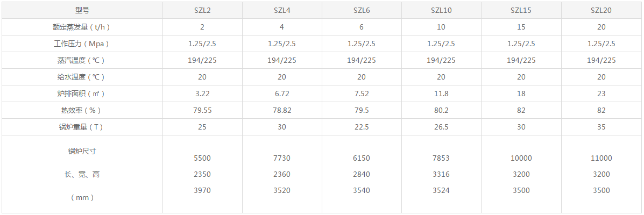Click the 79.55 efficiency value for SZL2

tap(202, 110)
